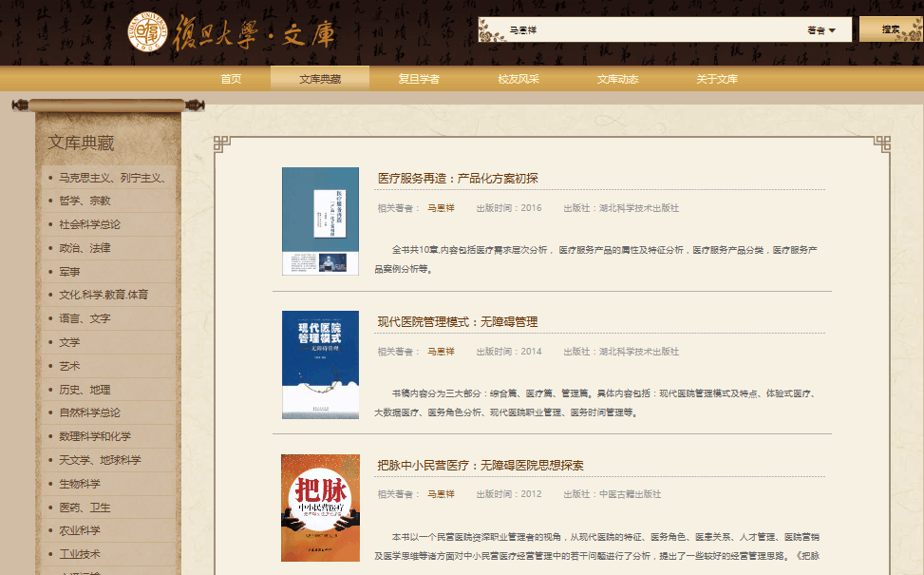This screenshot has height=575, width=924.
Task: Click author 马恩祥 under the 2014 book
Action: (x=441, y=352)
